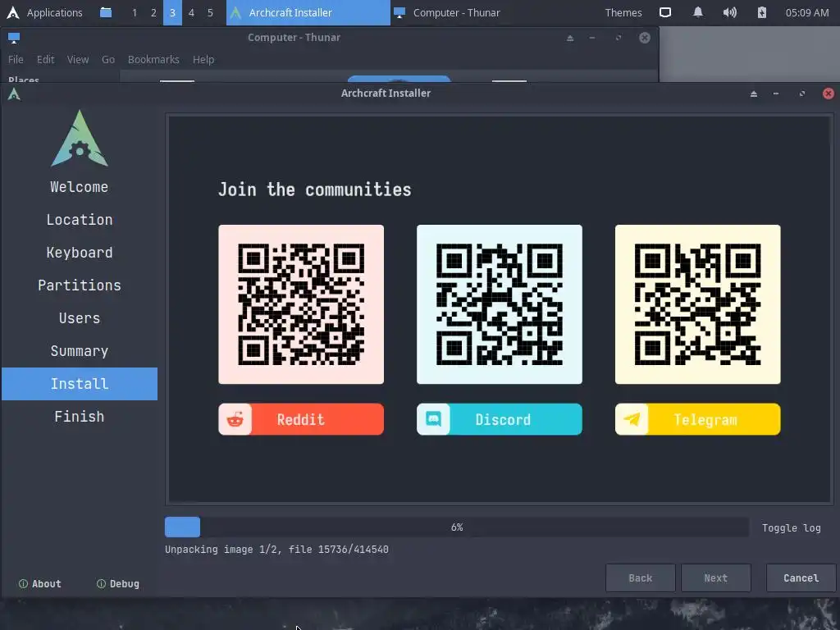840x630 pixels.
Task: Close the Archcraft Installer window
Action: (x=829, y=94)
